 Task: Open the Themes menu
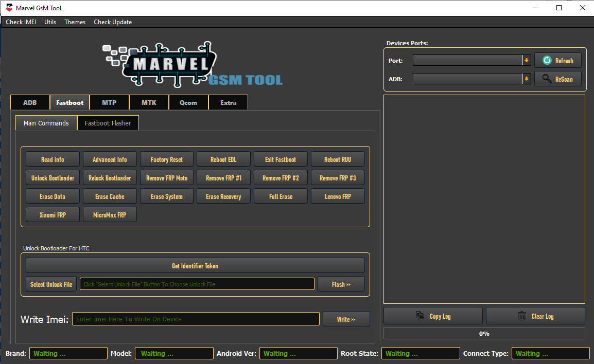tap(75, 22)
